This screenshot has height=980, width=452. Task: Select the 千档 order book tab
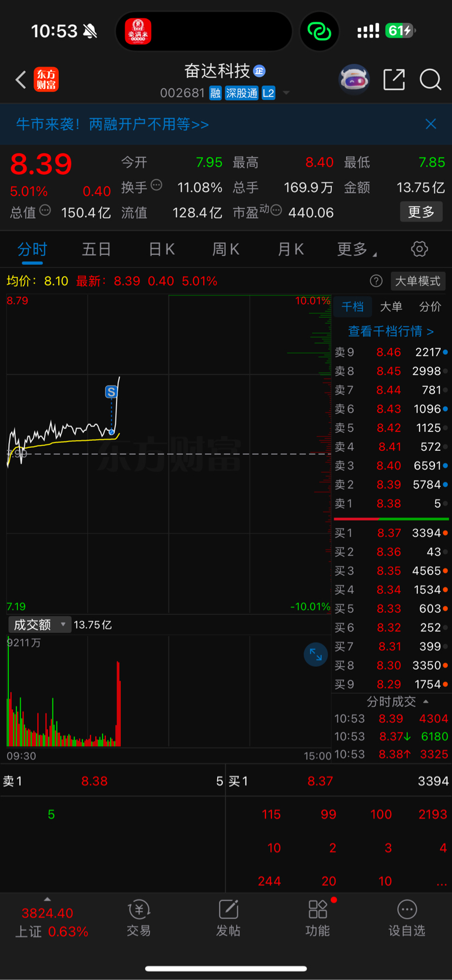pyautogui.click(x=353, y=307)
